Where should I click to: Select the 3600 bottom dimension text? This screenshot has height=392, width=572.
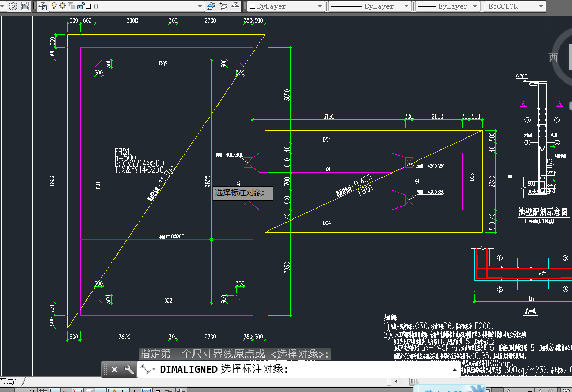(x=124, y=337)
